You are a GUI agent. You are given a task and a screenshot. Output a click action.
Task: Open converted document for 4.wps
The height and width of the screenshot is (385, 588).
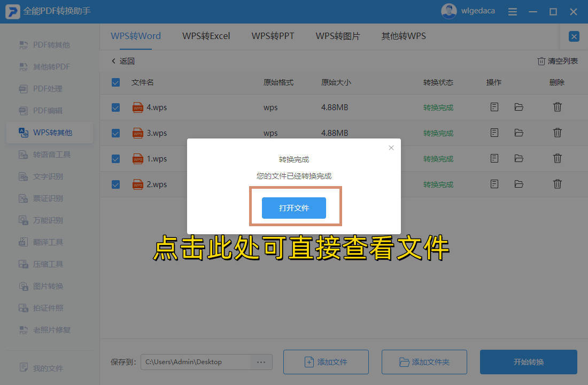tap(494, 107)
